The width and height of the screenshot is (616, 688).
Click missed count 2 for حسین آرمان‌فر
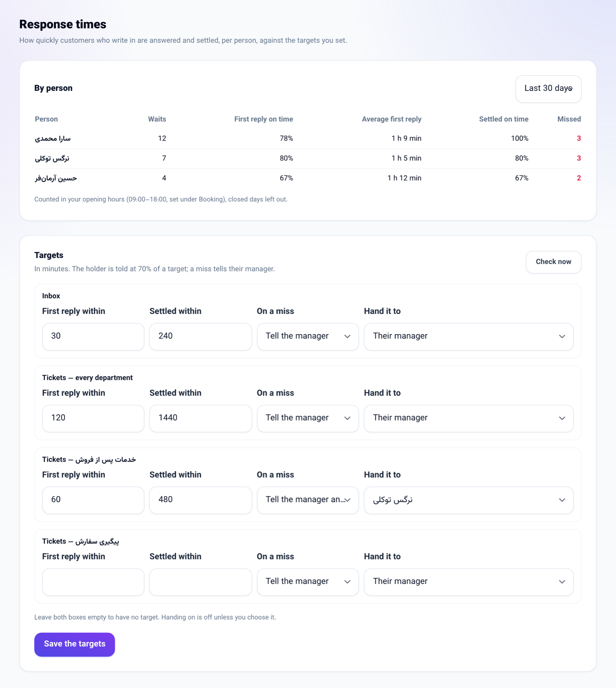tap(579, 178)
